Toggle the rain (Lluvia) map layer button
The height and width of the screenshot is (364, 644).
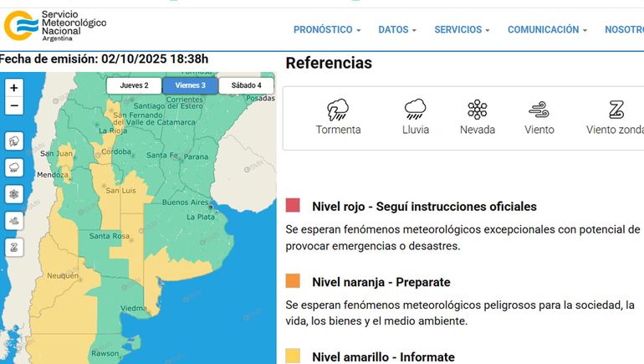pos(14,167)
